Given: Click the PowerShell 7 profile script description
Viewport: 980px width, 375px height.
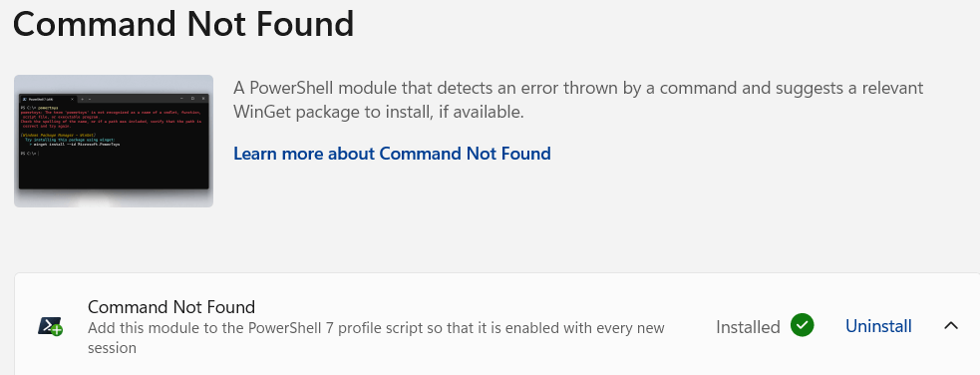Looking at the screenshot, I should point(376,337).
